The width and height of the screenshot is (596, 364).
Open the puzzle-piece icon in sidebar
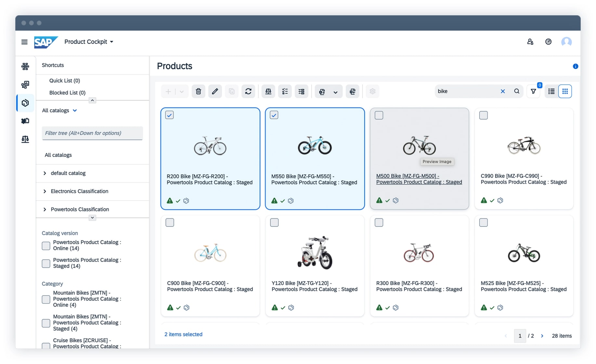point(25,121)
